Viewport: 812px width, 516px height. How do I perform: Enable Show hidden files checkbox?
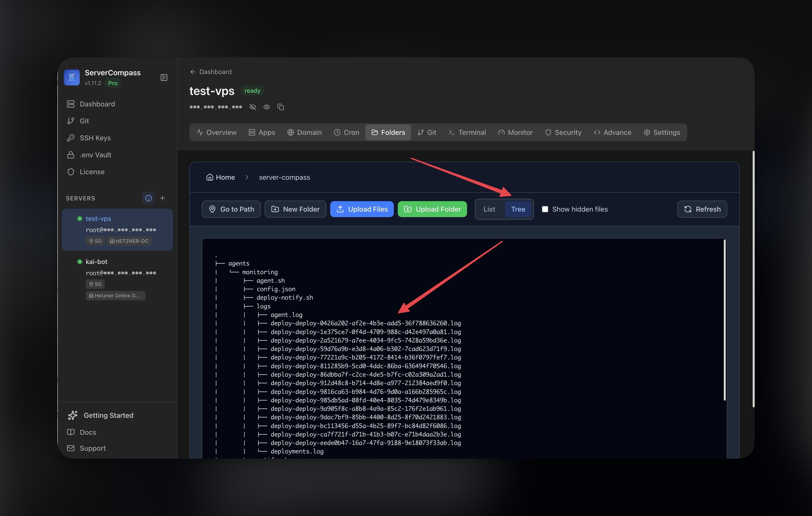[545, 209]
